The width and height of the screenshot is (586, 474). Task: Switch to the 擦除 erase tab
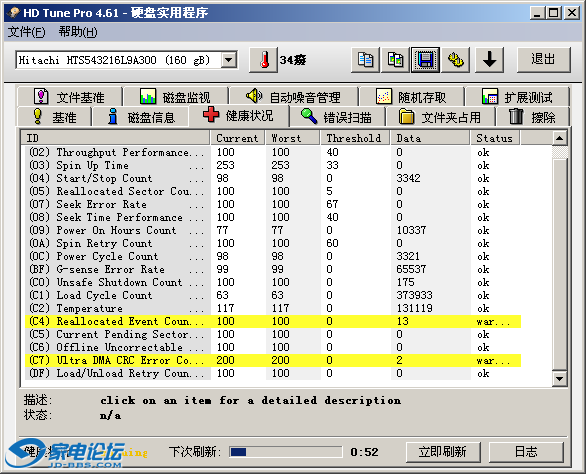pos(533,117)
